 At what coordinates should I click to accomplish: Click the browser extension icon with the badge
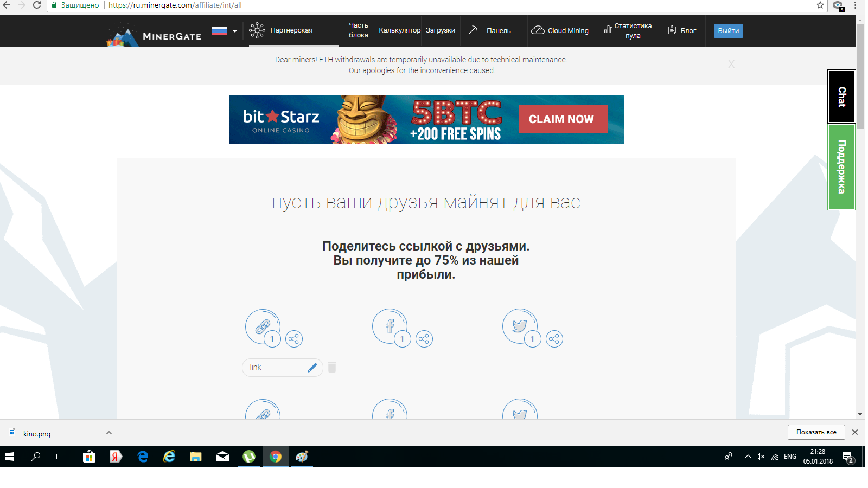(x=839, y=5)
